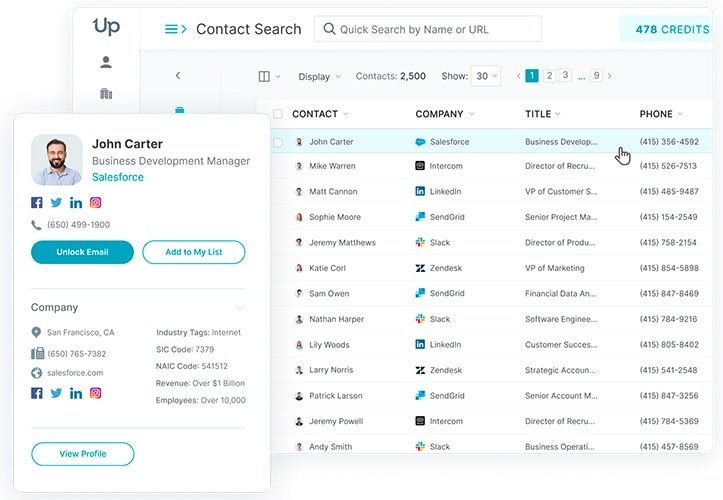Viewport: 723px width, 500px height.
Task: Collapse the Company section chevron
Action: coord(240,308)
